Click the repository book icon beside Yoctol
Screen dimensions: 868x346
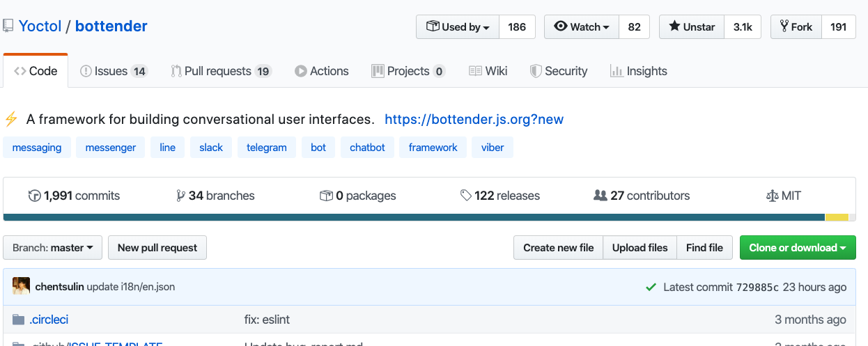(x=8, y=26)
